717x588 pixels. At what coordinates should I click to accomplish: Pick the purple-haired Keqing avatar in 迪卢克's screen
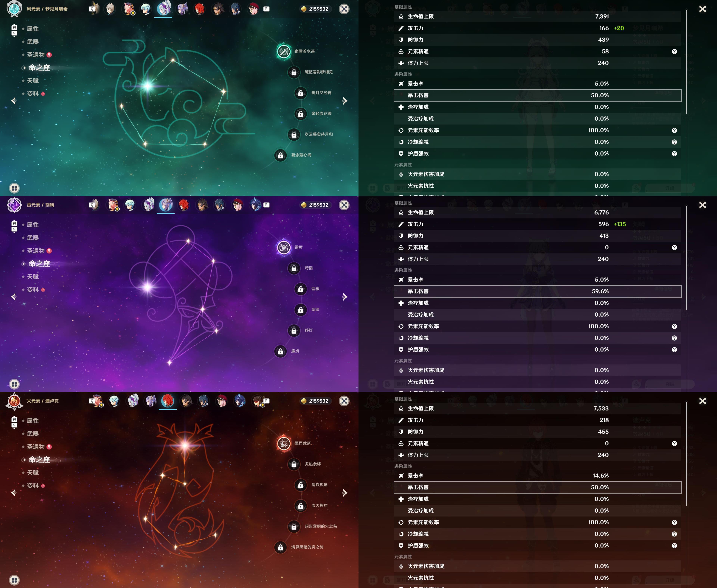[x=150, y=401]
